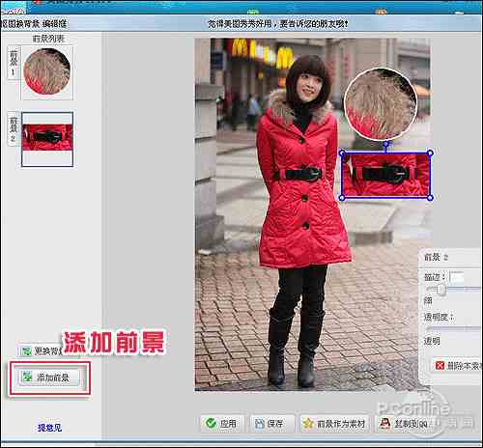Screen dimensions: 483x448
Task: Select the 前景 1 fur thumbnail
Action: (47, 72)
